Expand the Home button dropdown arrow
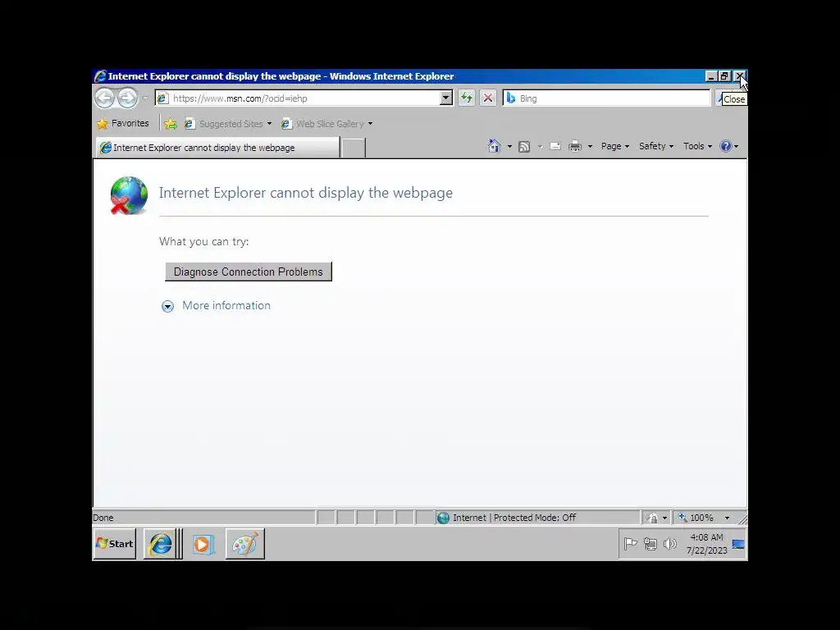The image size is (840, 630). coord(509,146)
